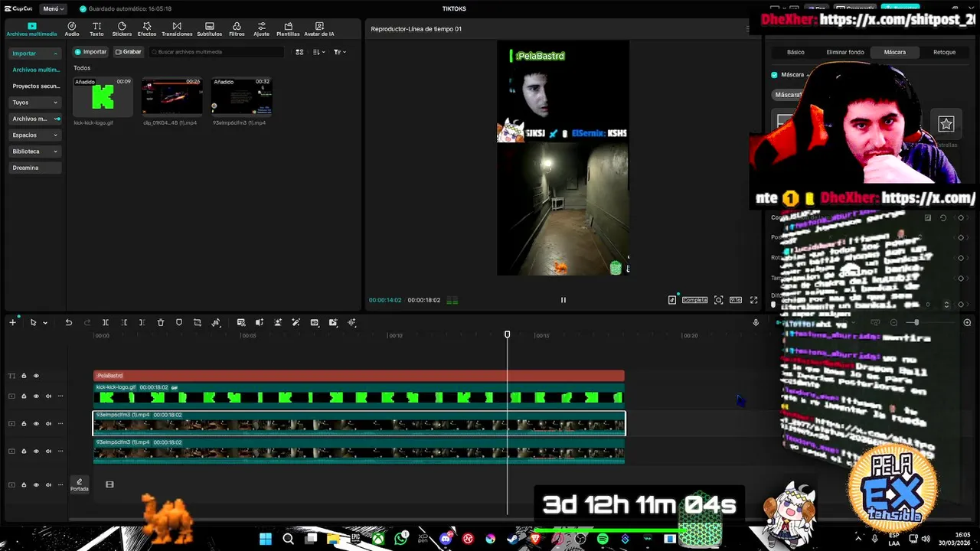Open Spotify from the taskbar
The width and height of the screenshot is (980, 551).
603,539
